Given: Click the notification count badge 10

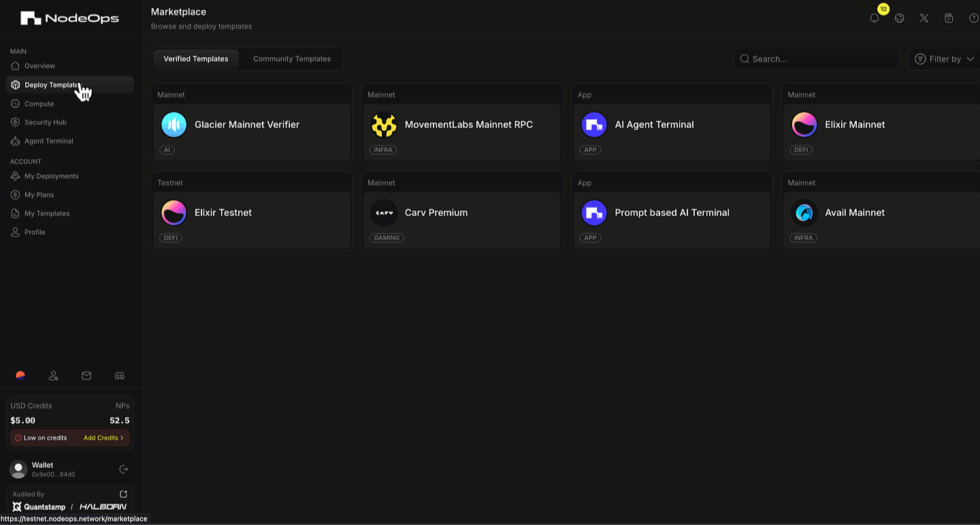Looking at the screenshot, I should (883, 9).
